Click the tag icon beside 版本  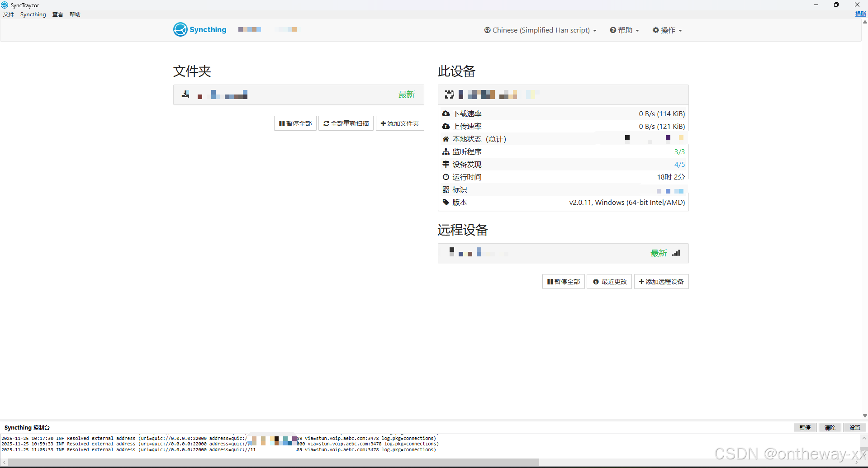pos(446,202)
